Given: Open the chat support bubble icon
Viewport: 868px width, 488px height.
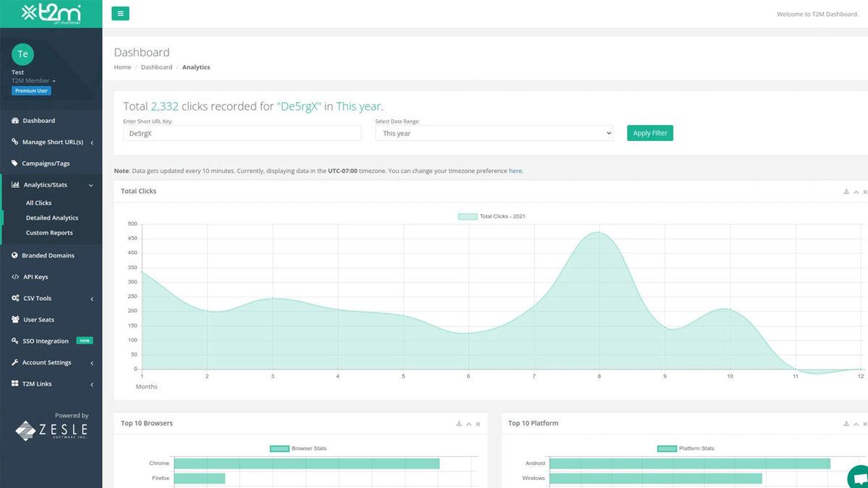Looking at the screenshot, I should click(x=859, y=478).
